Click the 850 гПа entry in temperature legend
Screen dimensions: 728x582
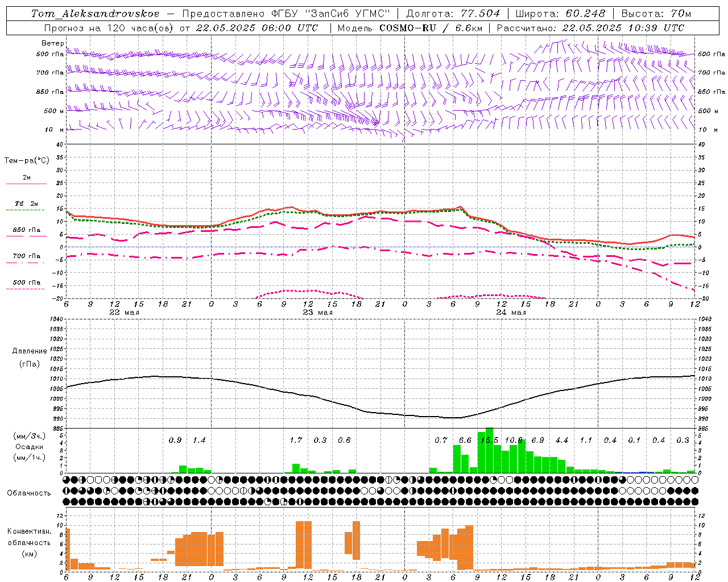(26, 230)
